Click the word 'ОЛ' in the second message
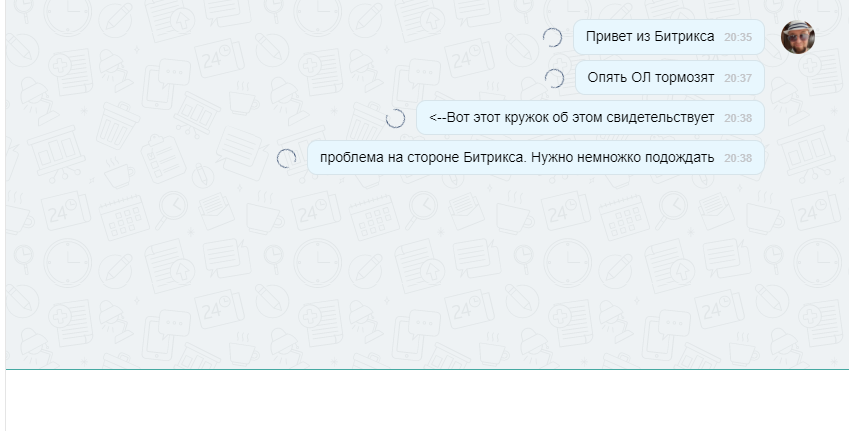 coord(641,77)
